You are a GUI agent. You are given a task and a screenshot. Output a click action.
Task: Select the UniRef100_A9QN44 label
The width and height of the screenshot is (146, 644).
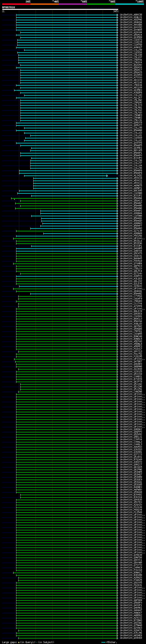click(131, 213)
